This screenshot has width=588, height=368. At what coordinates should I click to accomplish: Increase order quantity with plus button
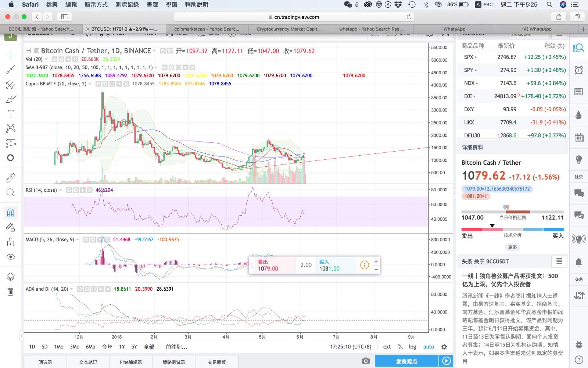click(x=376, y=261)
